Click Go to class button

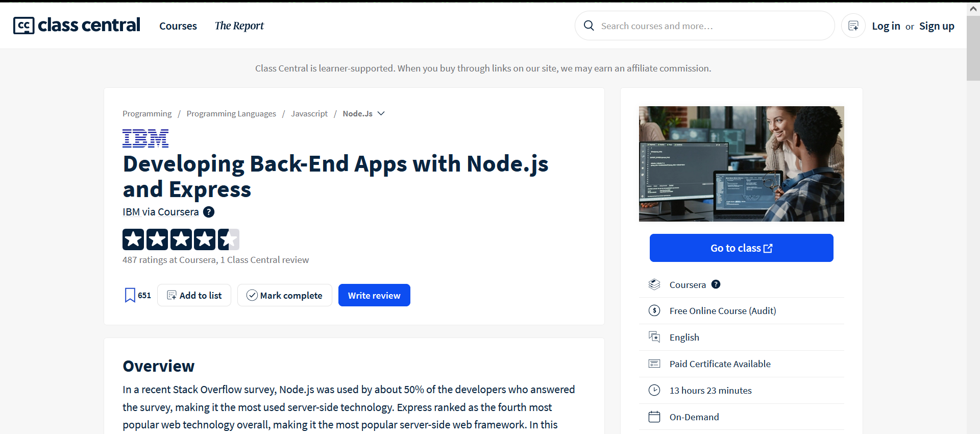(741, 248)
